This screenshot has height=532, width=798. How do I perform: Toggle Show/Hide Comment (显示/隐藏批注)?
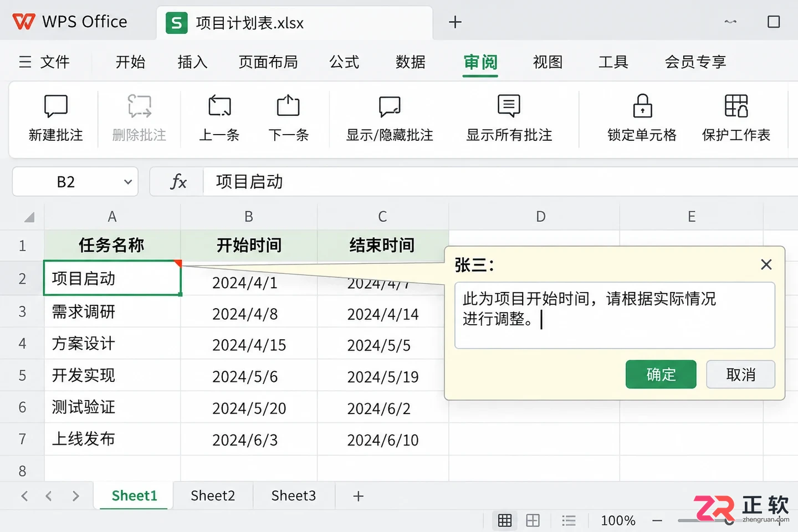point(390,106)
